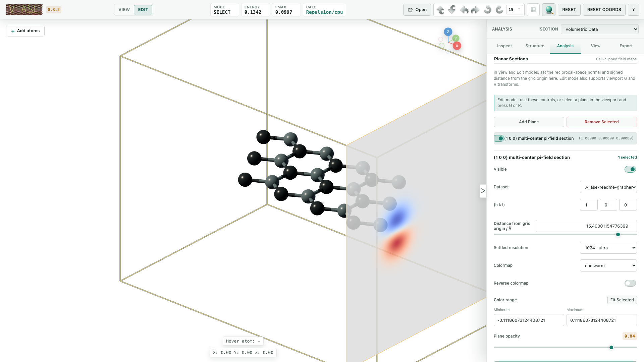
Task: Adjust the Distance from grid origin slider
Action: click(565, 235)
